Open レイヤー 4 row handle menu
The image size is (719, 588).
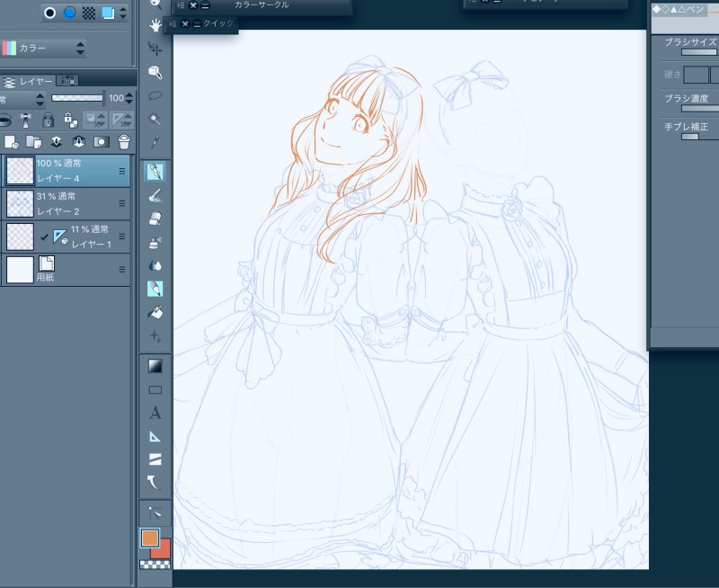point(122,171)
